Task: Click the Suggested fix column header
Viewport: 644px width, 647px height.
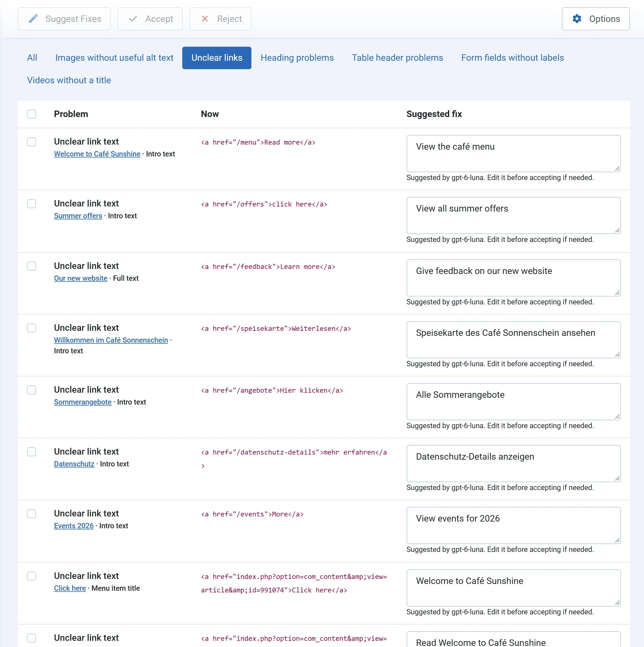Action: point(434,114)
